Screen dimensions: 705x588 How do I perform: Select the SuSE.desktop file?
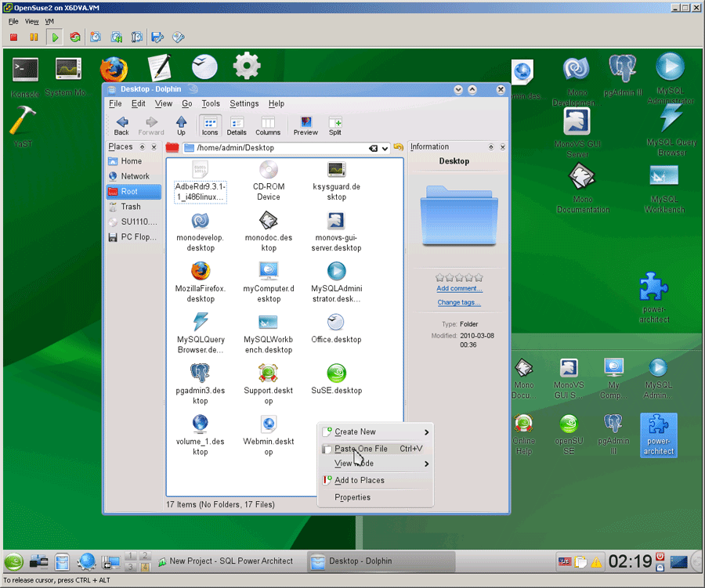point(336,380)
